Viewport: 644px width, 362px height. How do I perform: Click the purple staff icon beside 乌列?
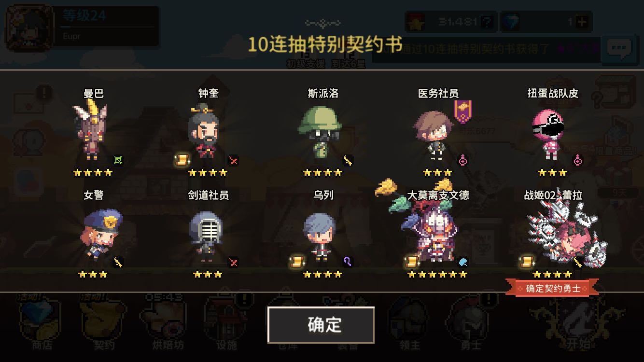coord(348,262)
